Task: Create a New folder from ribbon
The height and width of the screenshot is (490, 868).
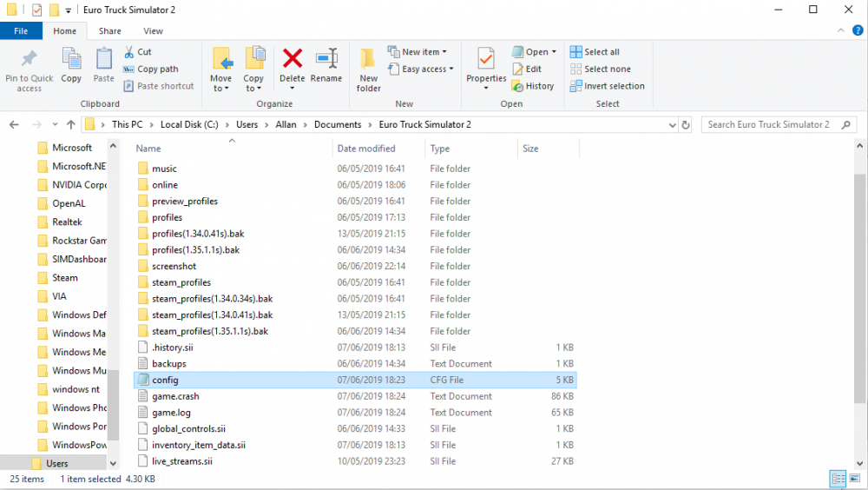Action: 369,70
